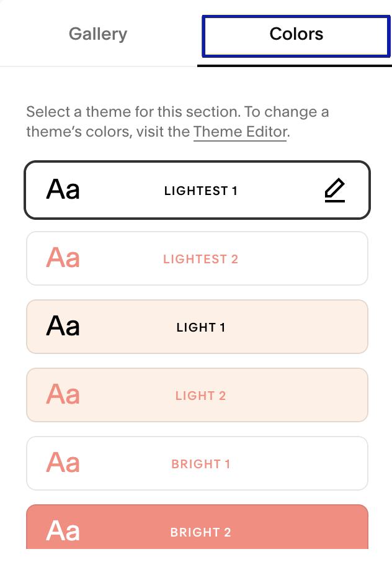Click the Aa preview in Light 2
The width and height of the screenshot is (392, 585).
63,394
